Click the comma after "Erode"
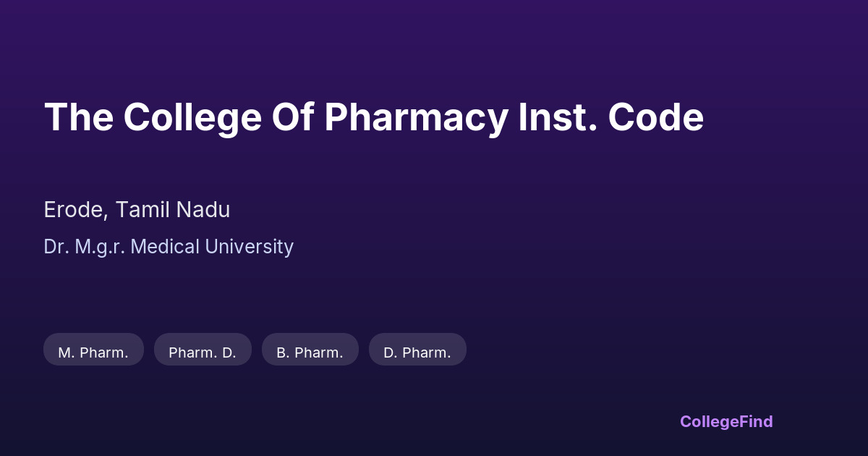868x456 pixels. (109, 216)
